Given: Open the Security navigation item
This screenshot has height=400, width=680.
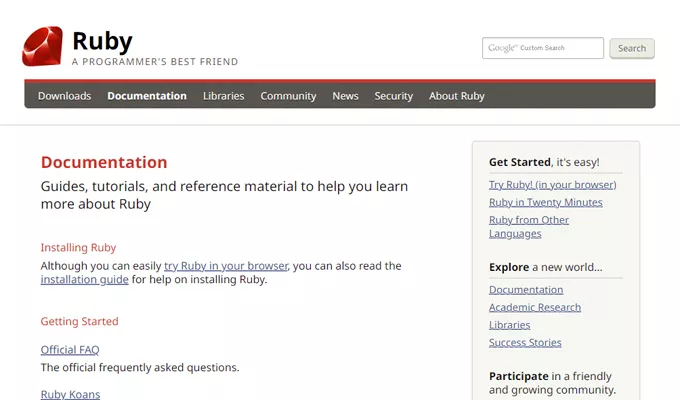Looking at the screenshot, I should (x=394, y=96).
